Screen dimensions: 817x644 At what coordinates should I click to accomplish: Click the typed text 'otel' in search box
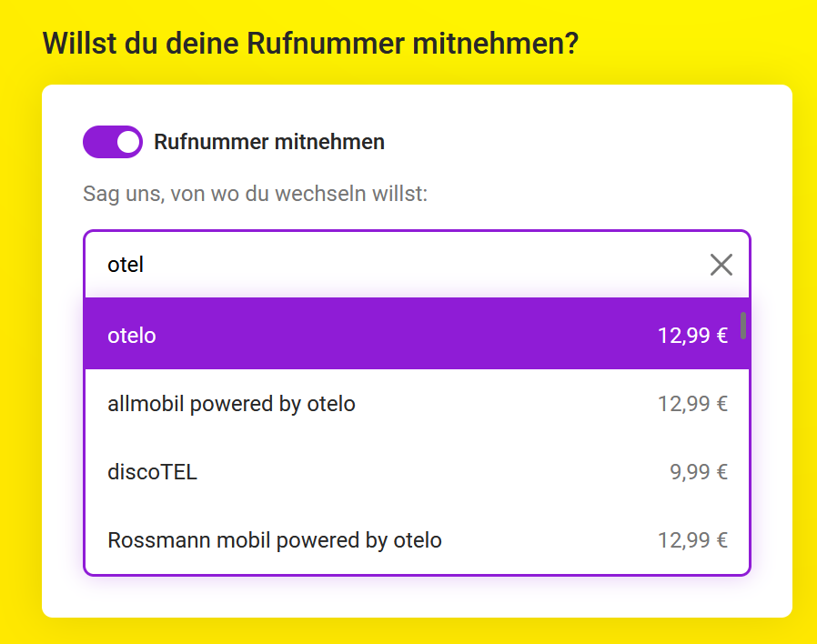(126, 265)
